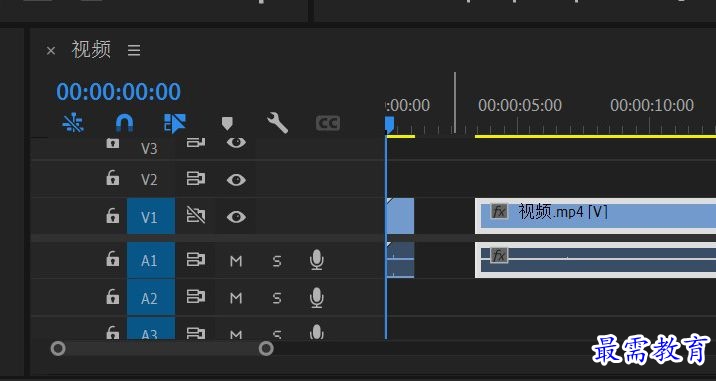Toggle sync lock for V3
The height and width of the screenshot is (381, 716).
[x=195, y=143]
